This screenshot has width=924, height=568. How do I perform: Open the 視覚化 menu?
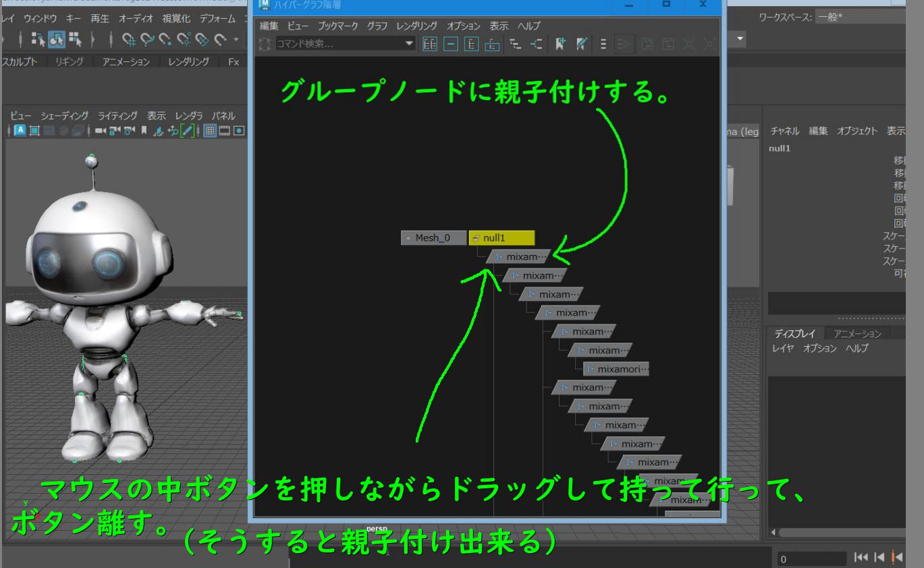click(176, 18)
